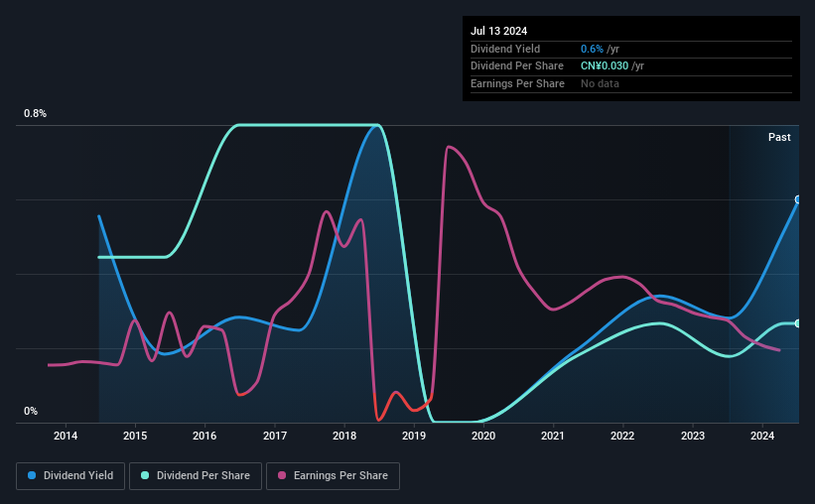
Task: Select the Dividend Per Share endpoint marker
Action: click(x=798, y=323)
